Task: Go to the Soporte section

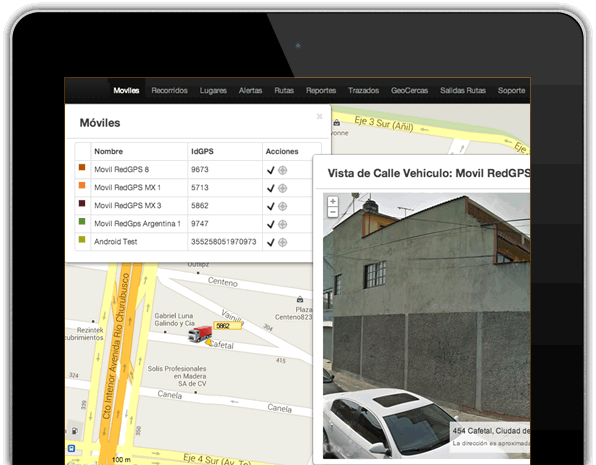Action: (x=511, y=90)
